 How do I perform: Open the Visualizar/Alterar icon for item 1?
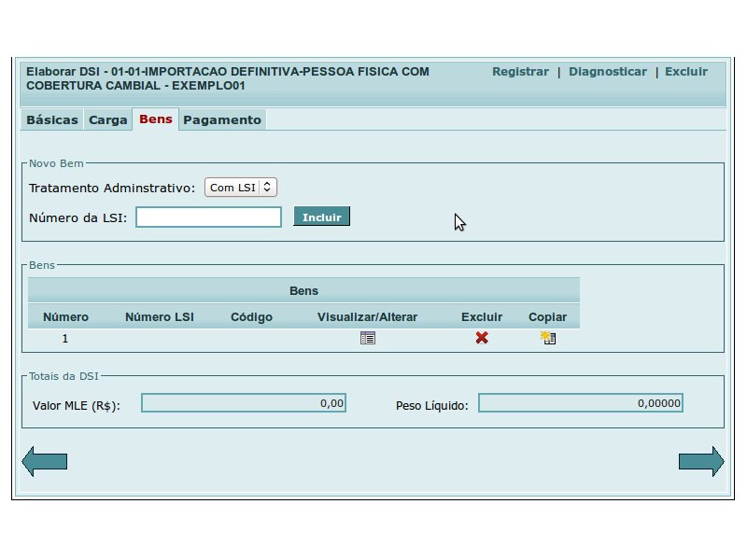367,338
